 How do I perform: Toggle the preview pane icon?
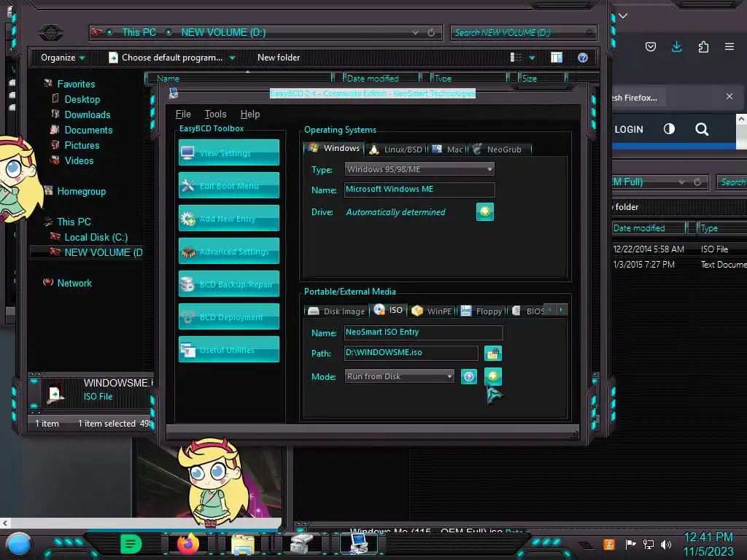557,58
